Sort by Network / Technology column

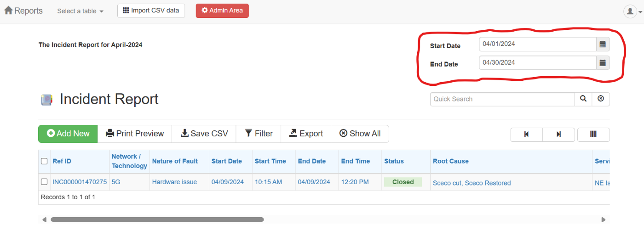pos(129,161)
